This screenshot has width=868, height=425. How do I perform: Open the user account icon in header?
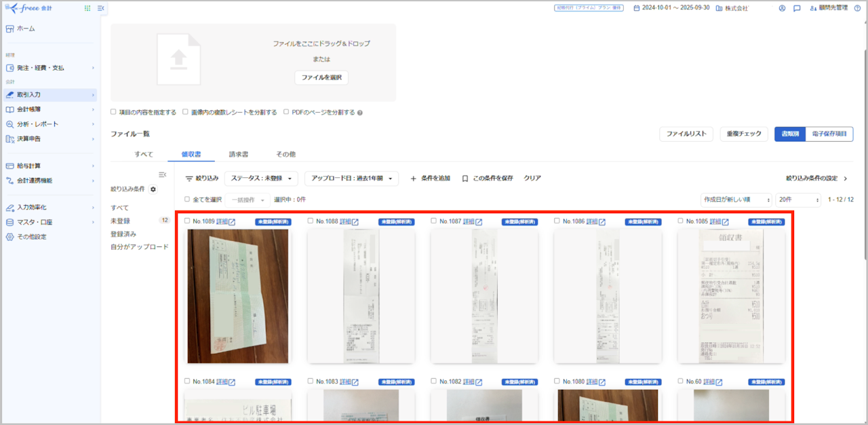tap(782, 8)
